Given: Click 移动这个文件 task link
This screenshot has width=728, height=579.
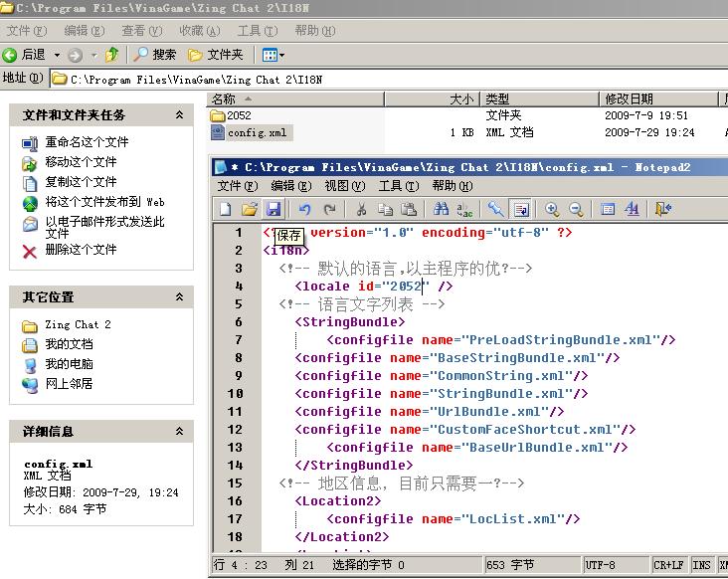Looking at the screenshot, I should (x=81, y=162).
